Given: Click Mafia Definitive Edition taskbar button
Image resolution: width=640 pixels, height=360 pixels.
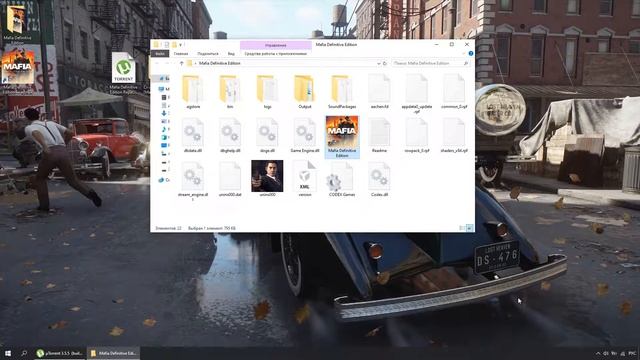Looking at the screenshot, I should click(x=113, y=353).
